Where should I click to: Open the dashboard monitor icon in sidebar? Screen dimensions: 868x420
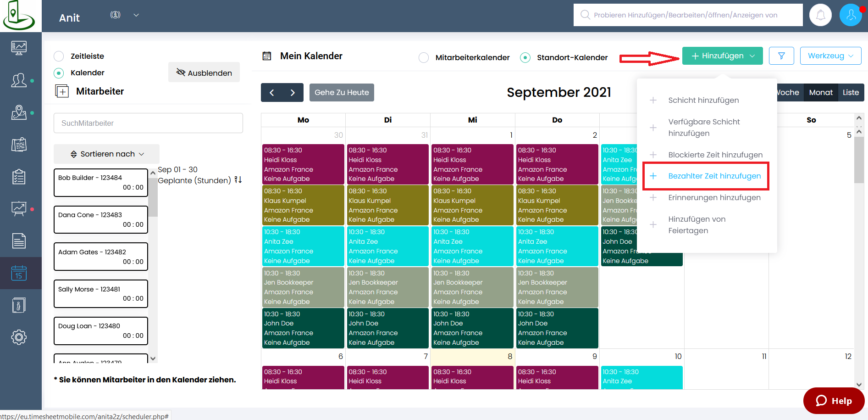point(19,48)
